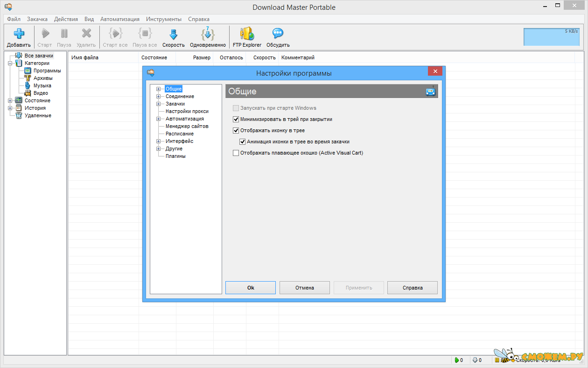Image resolution: width=588 pixels, height=368 pixels.
Task: Click the Скорость column header
Action: [262, 57]
